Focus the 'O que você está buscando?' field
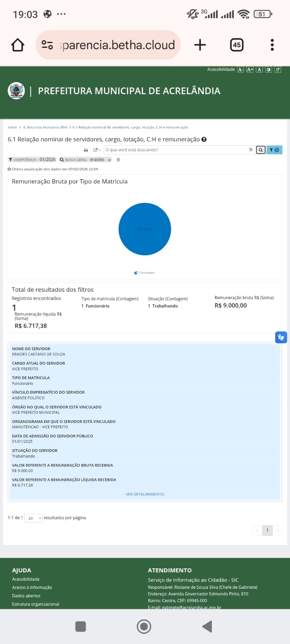290x644 pixels. (175, 150)
